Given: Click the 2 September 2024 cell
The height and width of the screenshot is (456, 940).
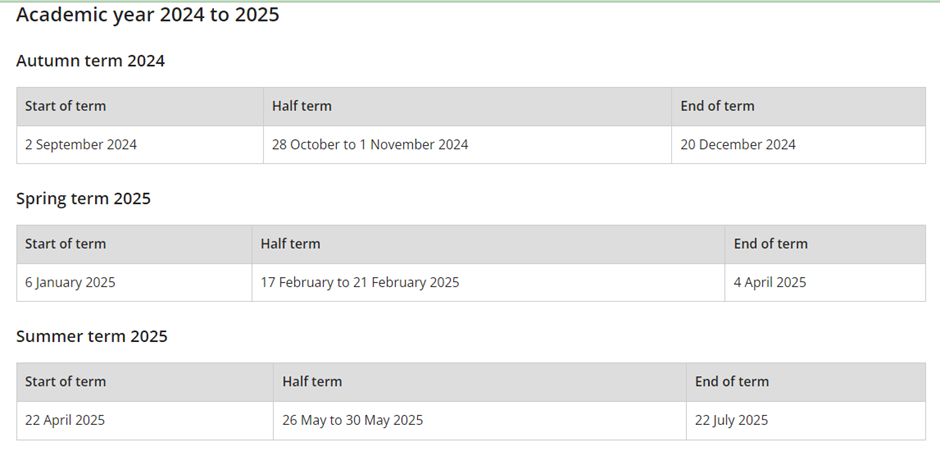Looking at the screenshot, I should pyautogui.click(x=140, y=144).
